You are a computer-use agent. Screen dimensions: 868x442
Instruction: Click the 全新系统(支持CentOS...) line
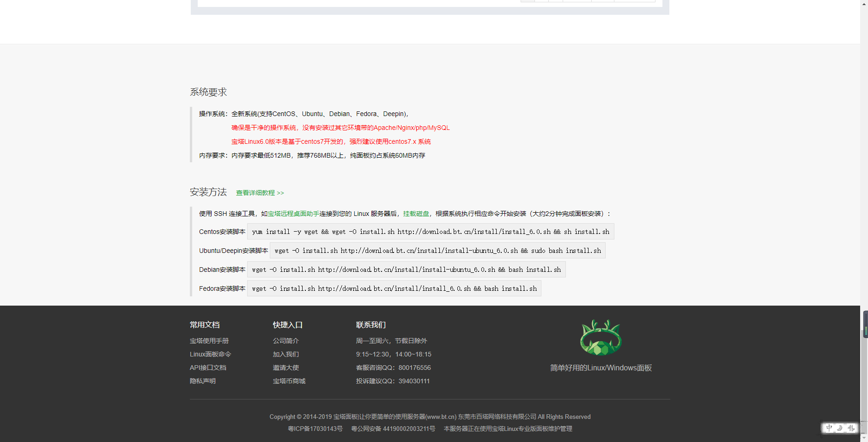click(320, 114)
